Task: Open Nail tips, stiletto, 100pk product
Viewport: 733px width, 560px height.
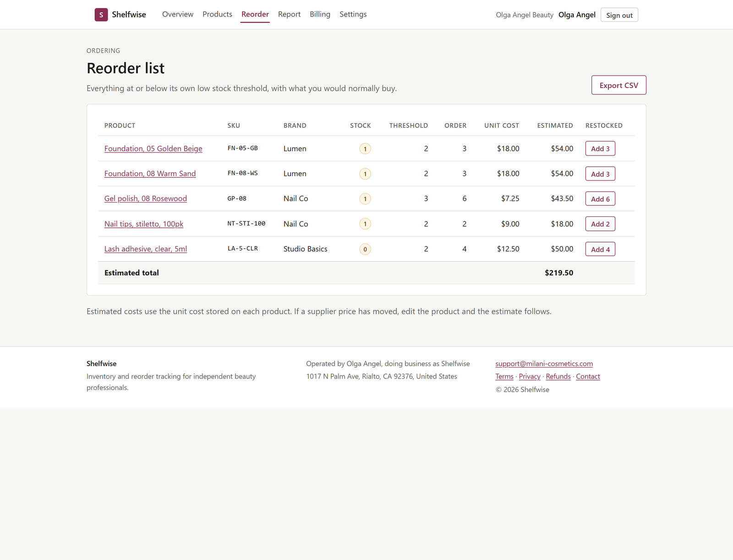Action: click(144, 224)
